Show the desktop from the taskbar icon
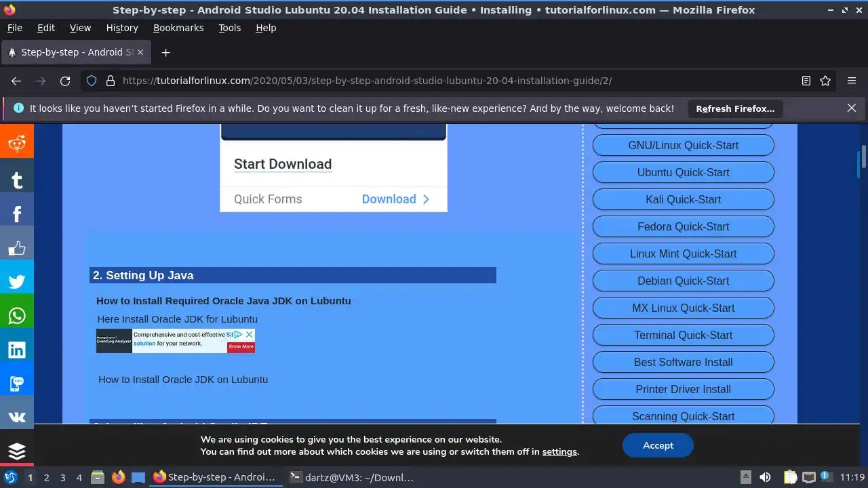868x488 pixels. 138,477
